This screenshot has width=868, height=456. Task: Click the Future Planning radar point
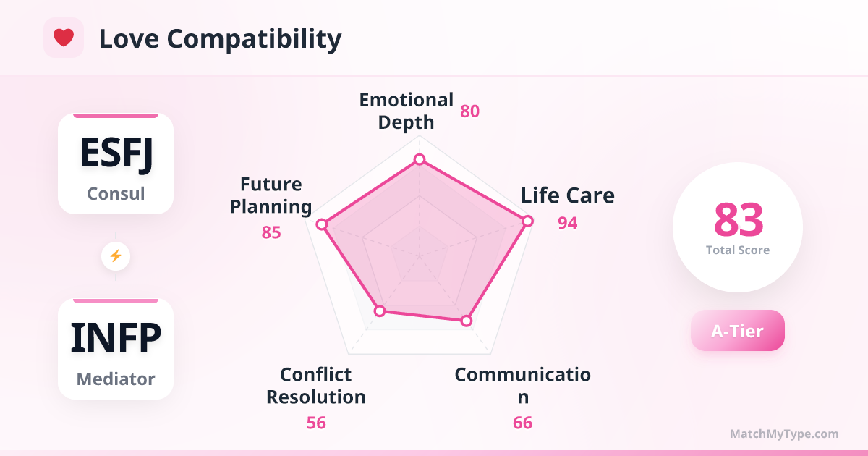[323, 225]
